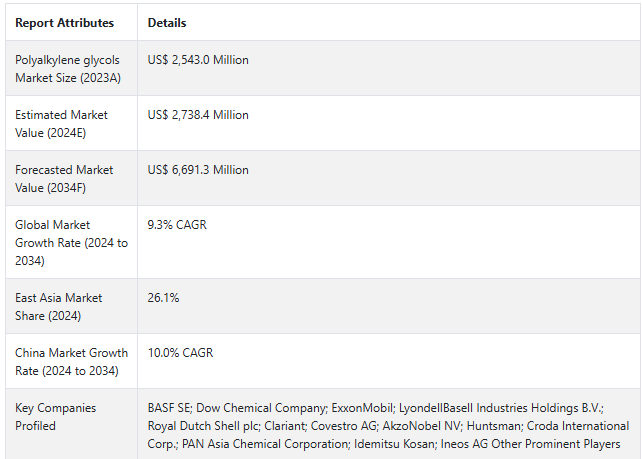Select the China Market Growth Rate label
The width and height of the screenshot is (642, 459).
71,361
